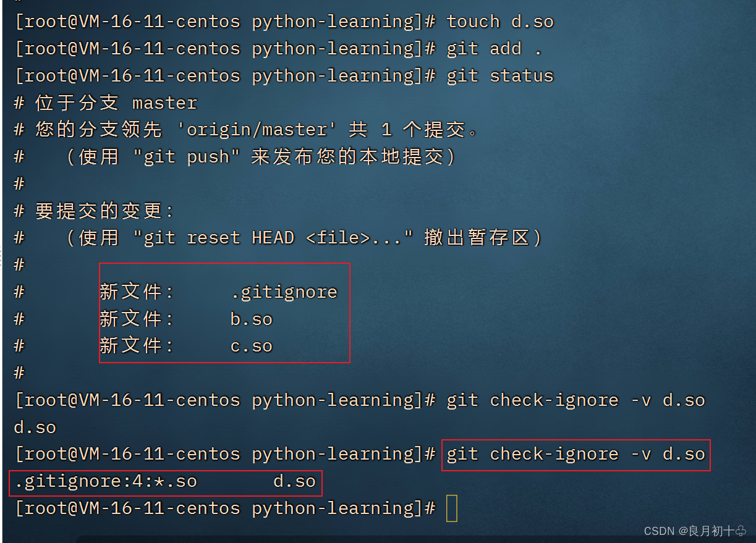This screenshot has width=756, height=543.
Task: Click the yellow terminal cursor
Action: pyautogui.click(x=452, y=508)
